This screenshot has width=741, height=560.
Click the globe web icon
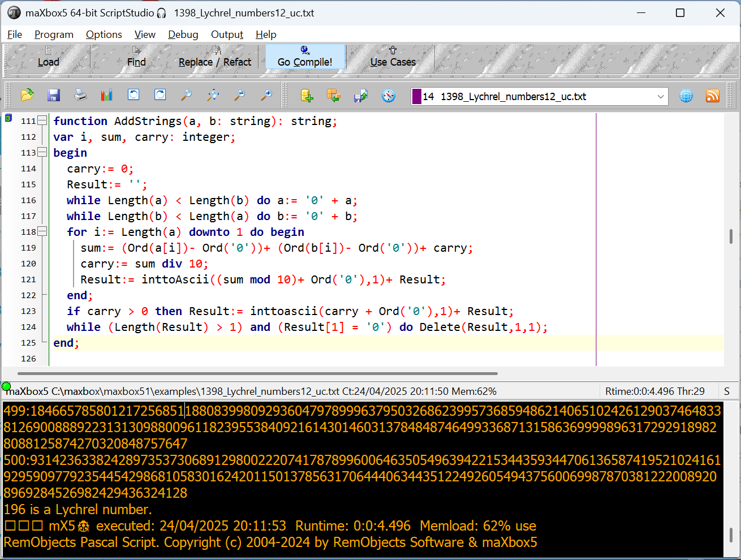click(686, 96)
